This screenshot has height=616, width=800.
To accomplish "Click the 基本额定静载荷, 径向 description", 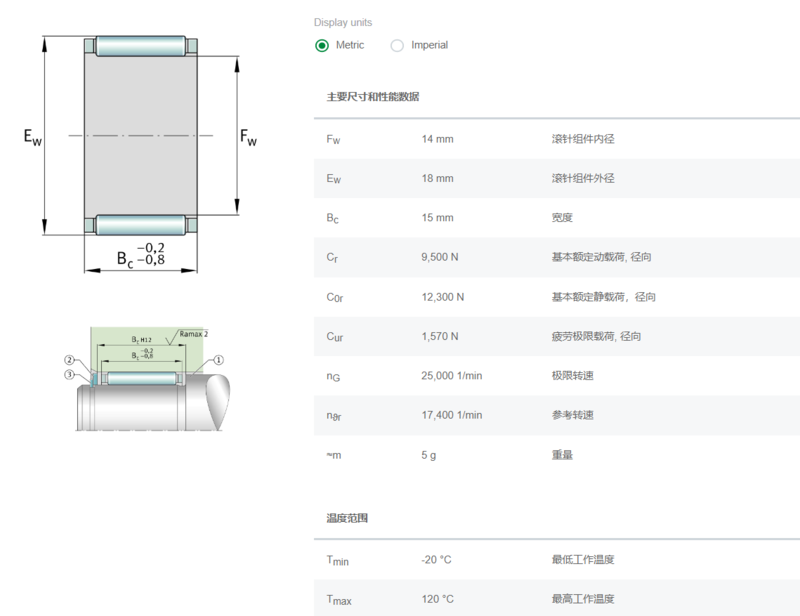I will point(603,297).
